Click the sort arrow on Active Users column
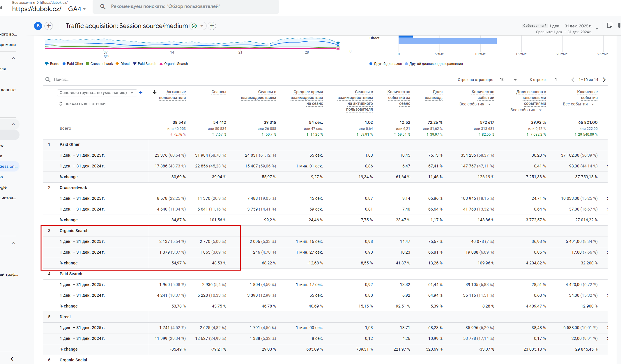This screenshot has width=621, height=364. (155, 92)
